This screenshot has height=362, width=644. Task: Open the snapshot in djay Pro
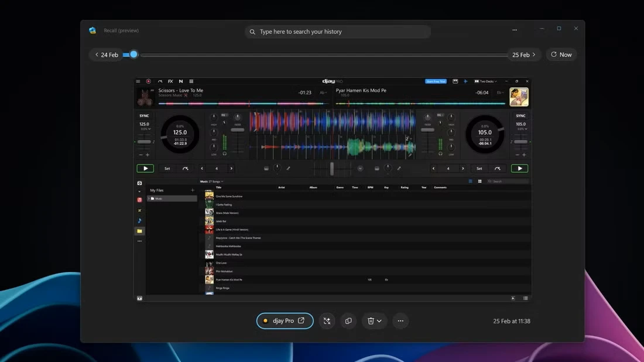(x=285, y=321)
